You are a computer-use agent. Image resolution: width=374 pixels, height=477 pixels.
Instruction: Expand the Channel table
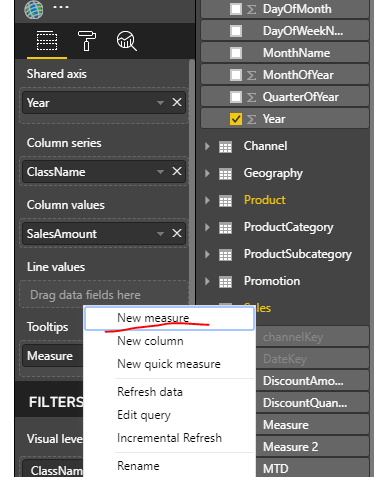tap(207, 146)
